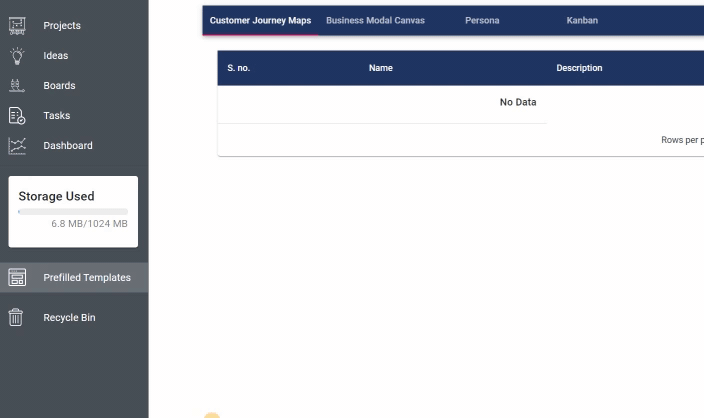Image resolution: width=704 pixels, height=418 pixels.
Task: Click the Dashboard chart icon
Action: (x=17, y=146)
